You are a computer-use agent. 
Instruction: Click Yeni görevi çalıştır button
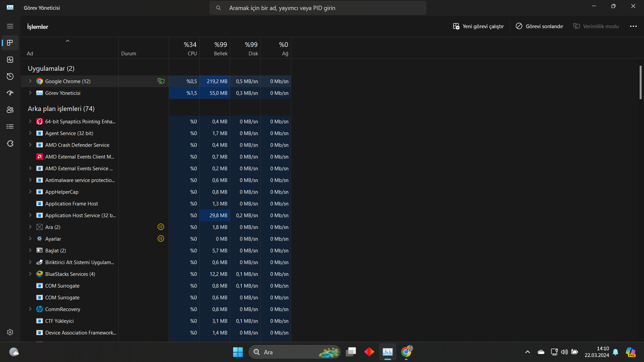tap(478, 26)
